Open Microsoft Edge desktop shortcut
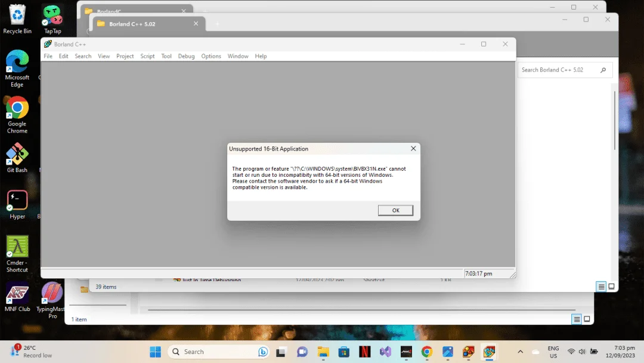The width and height of the screenshot is (644, 363). pos(17,69)
